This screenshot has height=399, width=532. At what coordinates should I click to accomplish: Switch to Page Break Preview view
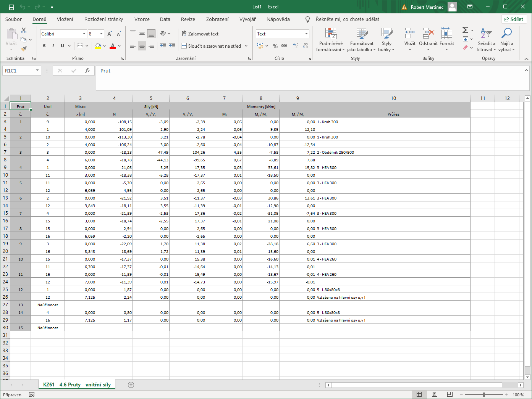point(450,394)
